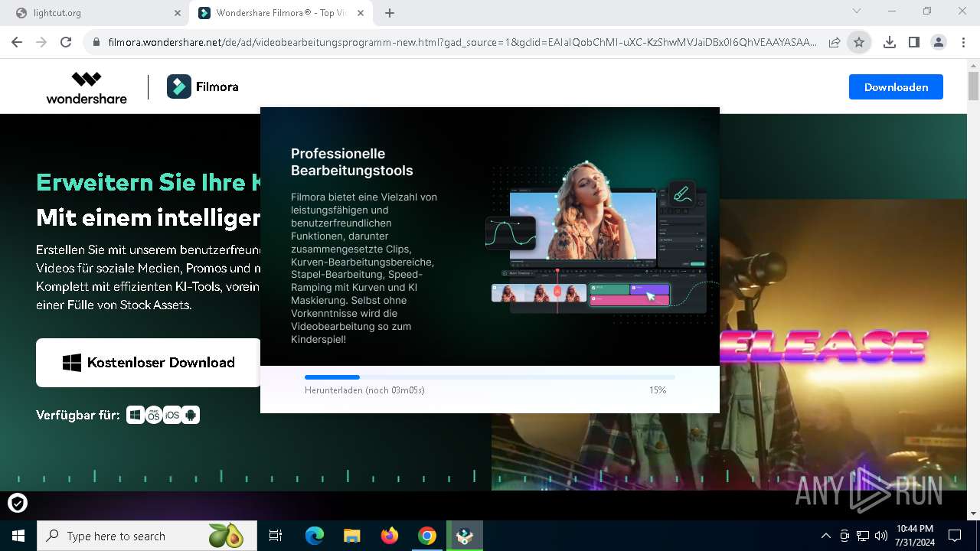The height and width of the screenshot is (551, 980).
Task: Click Herunterladen remaining time text
Action: click(364, 390)
